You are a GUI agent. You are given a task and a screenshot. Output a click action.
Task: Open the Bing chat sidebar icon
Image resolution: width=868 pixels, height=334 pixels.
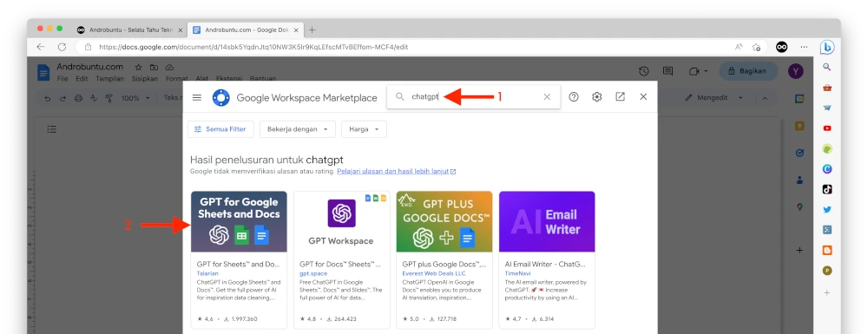(827, 48)
